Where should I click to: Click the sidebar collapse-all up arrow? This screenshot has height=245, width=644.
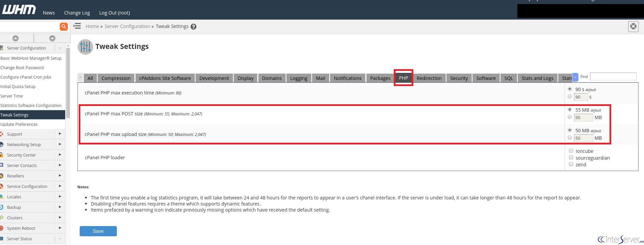pos(16,38)
